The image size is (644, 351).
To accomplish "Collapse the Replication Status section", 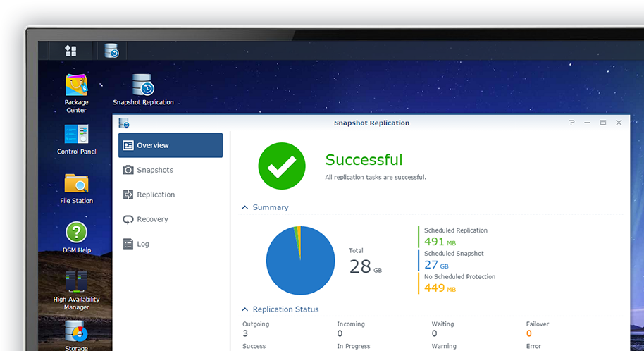I will (245, 309).
